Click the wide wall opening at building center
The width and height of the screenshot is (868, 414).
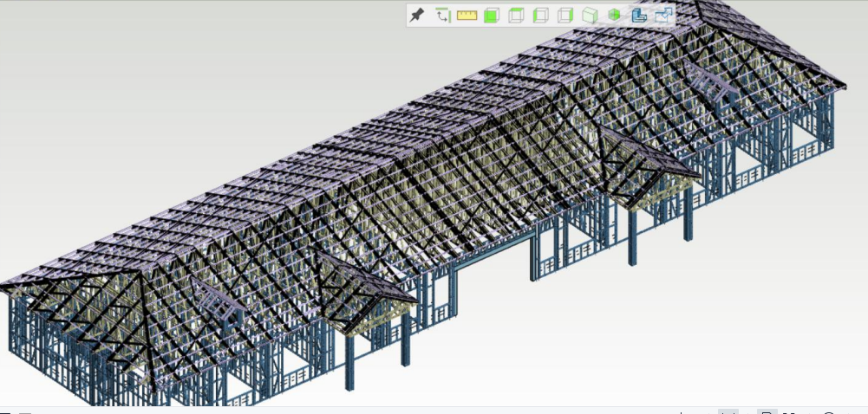[493, 251]
